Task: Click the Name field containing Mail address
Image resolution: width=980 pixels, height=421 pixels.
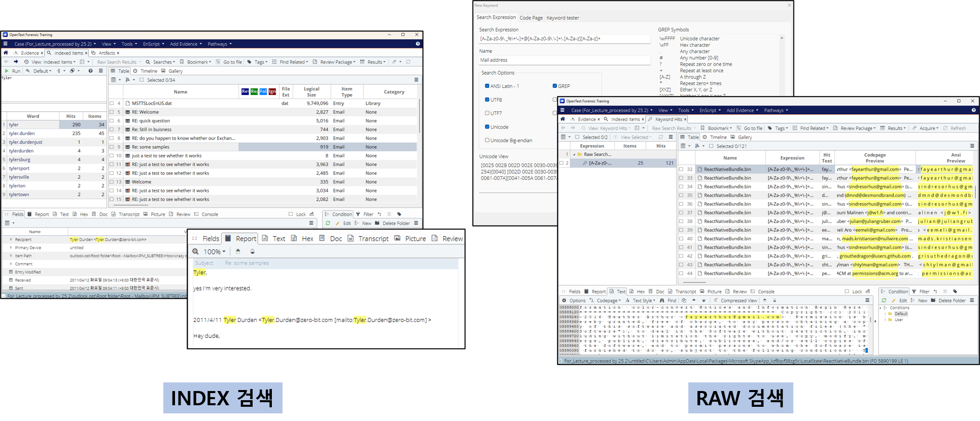Action: coord(565,60)
